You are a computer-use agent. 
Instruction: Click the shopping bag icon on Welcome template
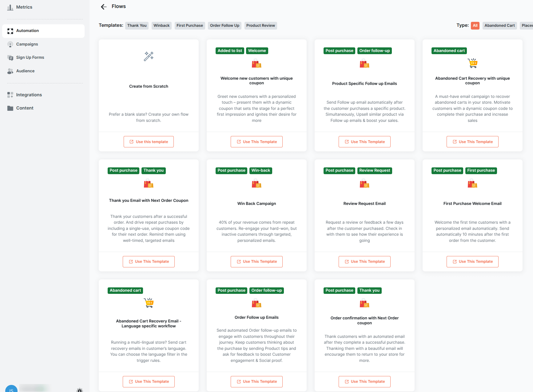coord(257,64)
